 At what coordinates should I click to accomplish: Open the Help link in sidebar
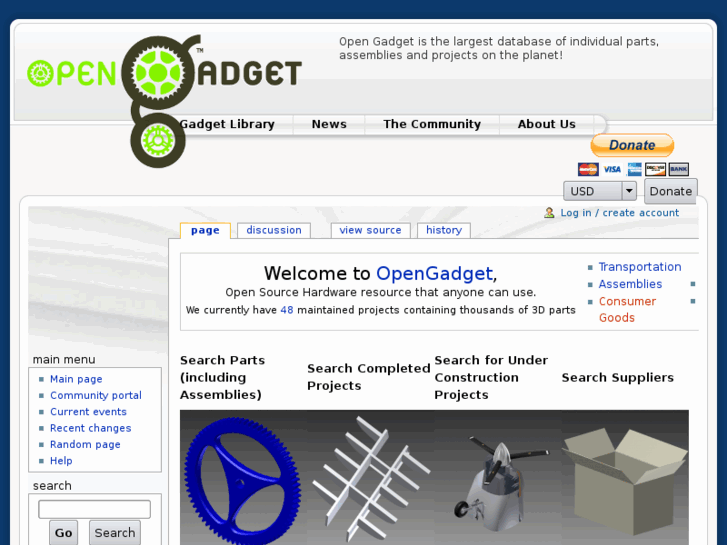(x=61, y=461)
